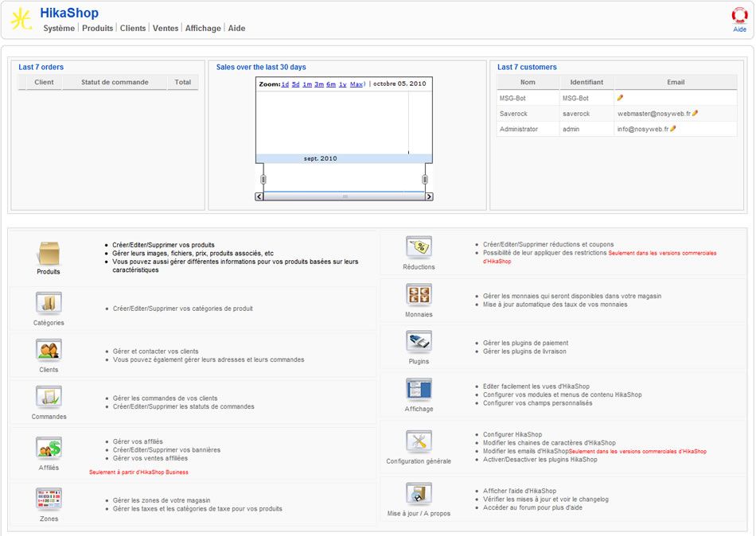This screenshot has width=756, height=536.
Task: Click the right range handle of chart
Action: pyautogui.click(x=425, y=179)
